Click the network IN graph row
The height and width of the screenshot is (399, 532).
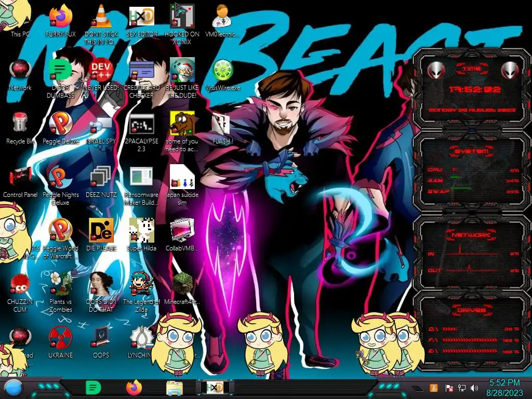coord(473,252)
